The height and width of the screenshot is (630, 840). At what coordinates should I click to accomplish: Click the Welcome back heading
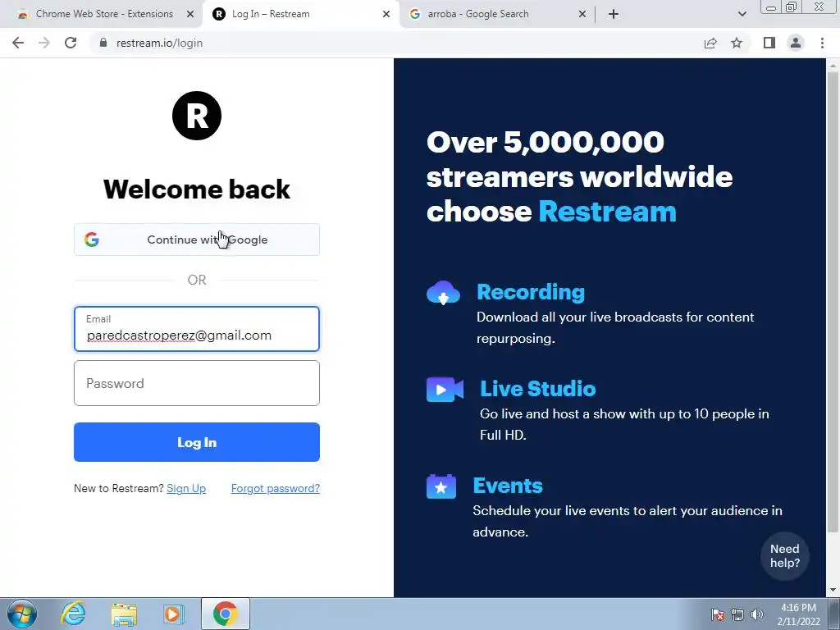click(197, 189)
